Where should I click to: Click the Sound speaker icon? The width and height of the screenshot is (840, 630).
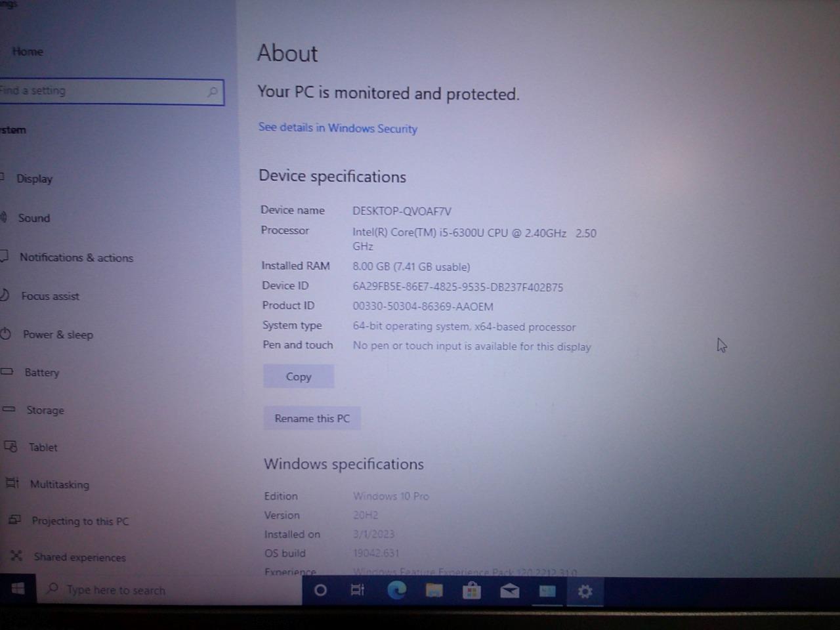(x=3, y=217)
